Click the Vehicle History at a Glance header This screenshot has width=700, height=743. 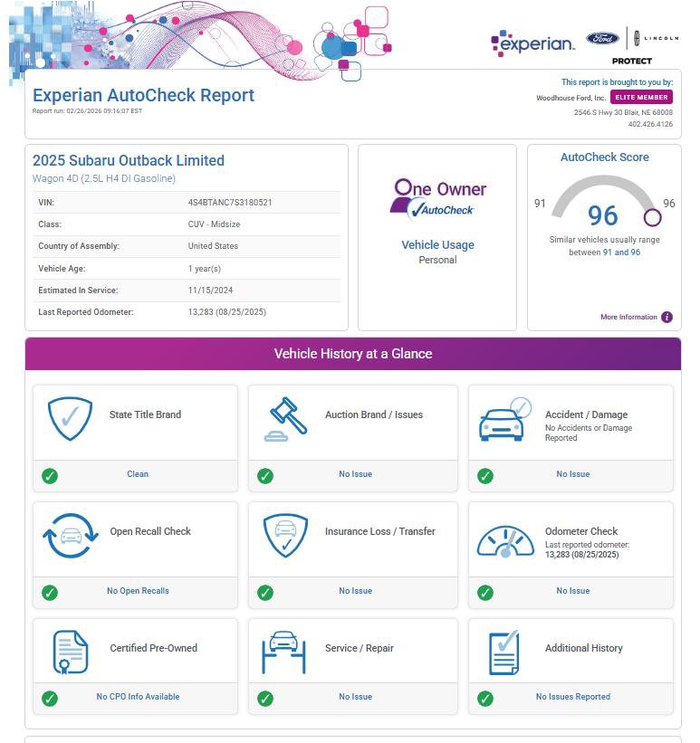tap(352, 354)
